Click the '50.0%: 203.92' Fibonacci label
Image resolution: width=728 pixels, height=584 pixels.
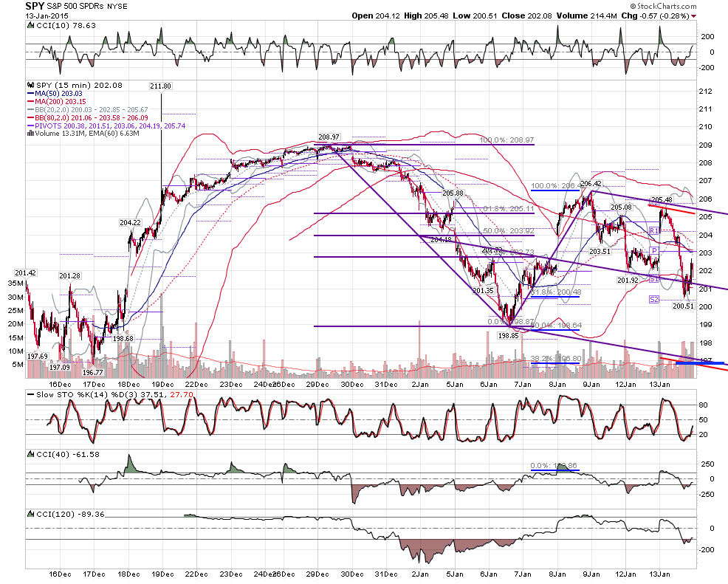point(509,231)
